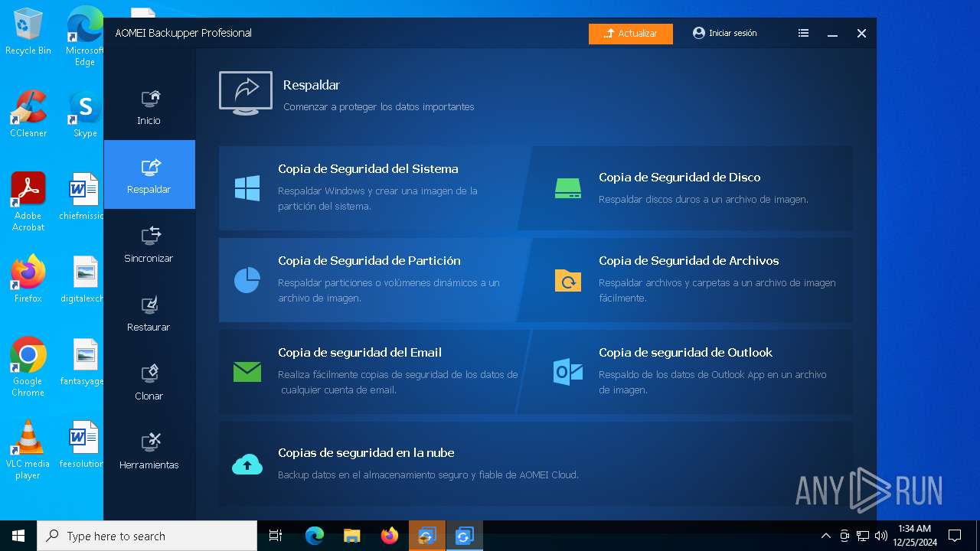Viewport: 980px width, 551px height.
Task: Choose Copia de Seguridad de Partición title
Action: click(x=369, y=261)
